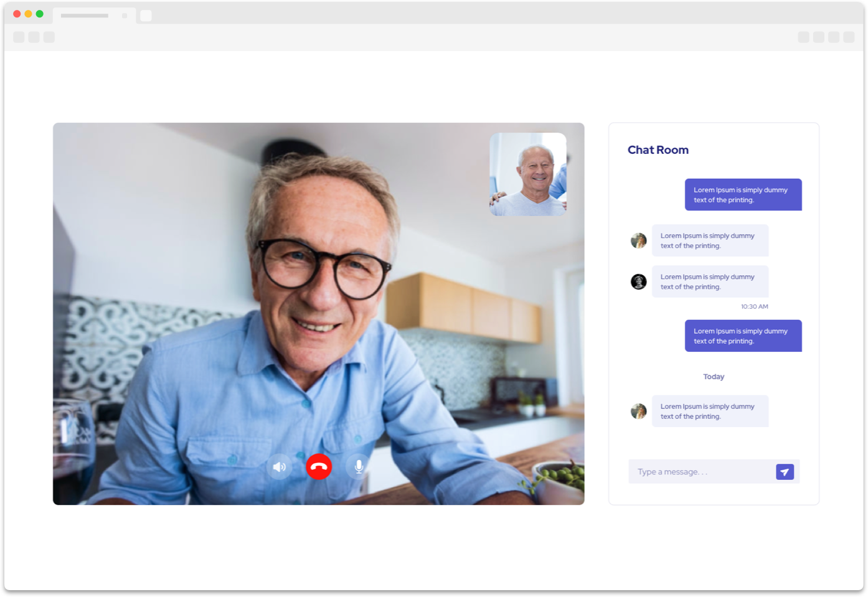868x597 pixels.
Task: Click the Chat Room panel heading
Action: click(658, 150)
